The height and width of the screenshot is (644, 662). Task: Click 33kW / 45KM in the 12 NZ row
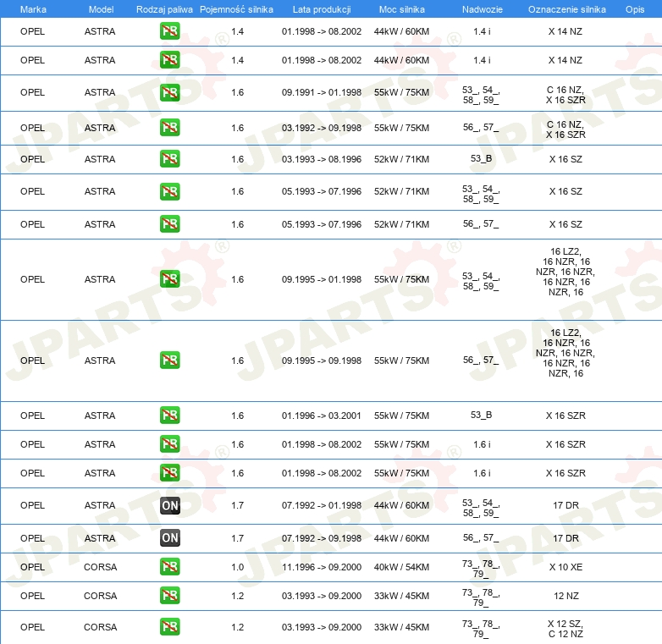point(401,596)
